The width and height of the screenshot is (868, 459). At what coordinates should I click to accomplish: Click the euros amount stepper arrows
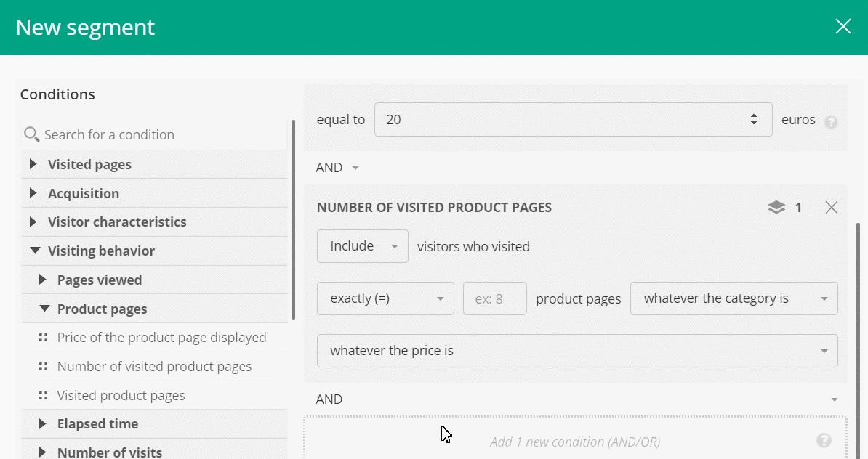point(754,119)
